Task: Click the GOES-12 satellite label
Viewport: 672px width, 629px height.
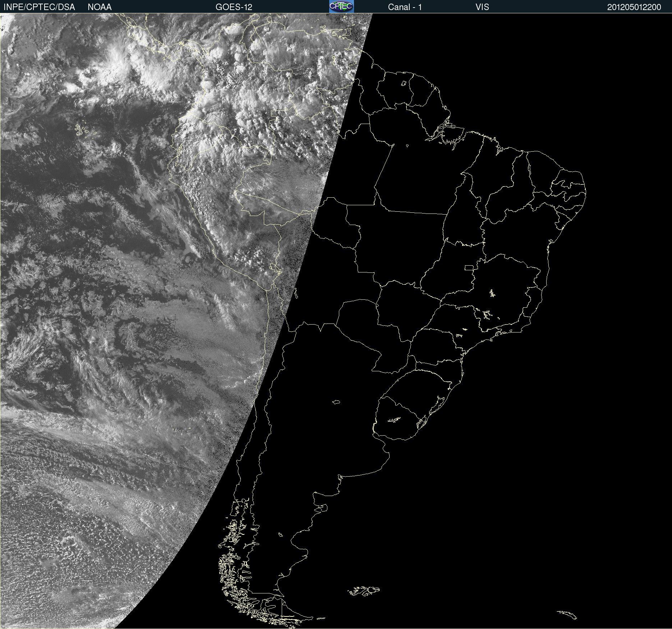Action: coord(234,7)
